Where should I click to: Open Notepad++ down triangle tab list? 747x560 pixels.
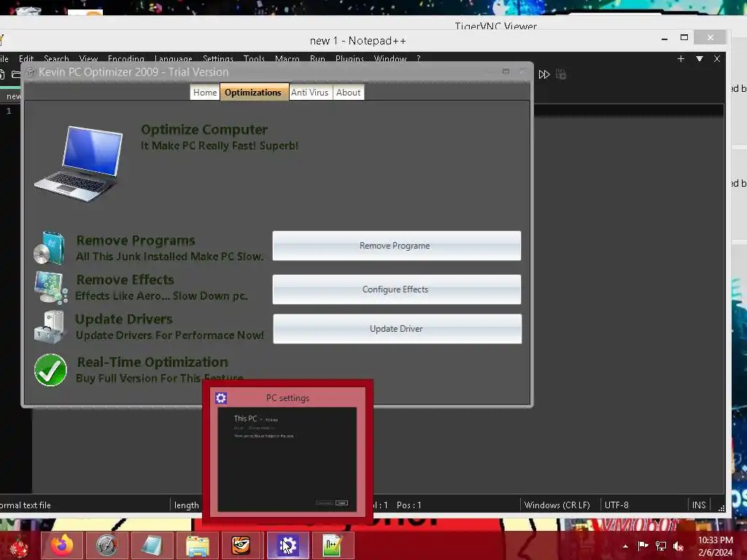[x=700, y=58]
